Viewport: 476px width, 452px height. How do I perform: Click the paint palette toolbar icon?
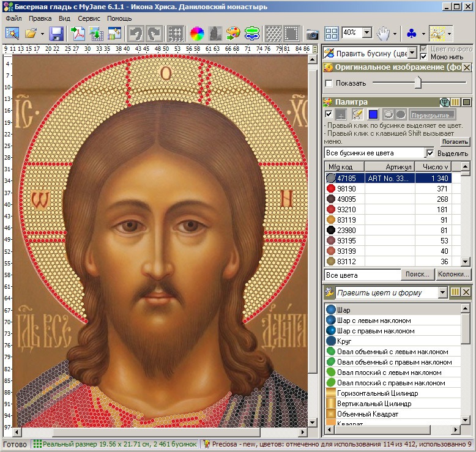(x=232, y=33)
